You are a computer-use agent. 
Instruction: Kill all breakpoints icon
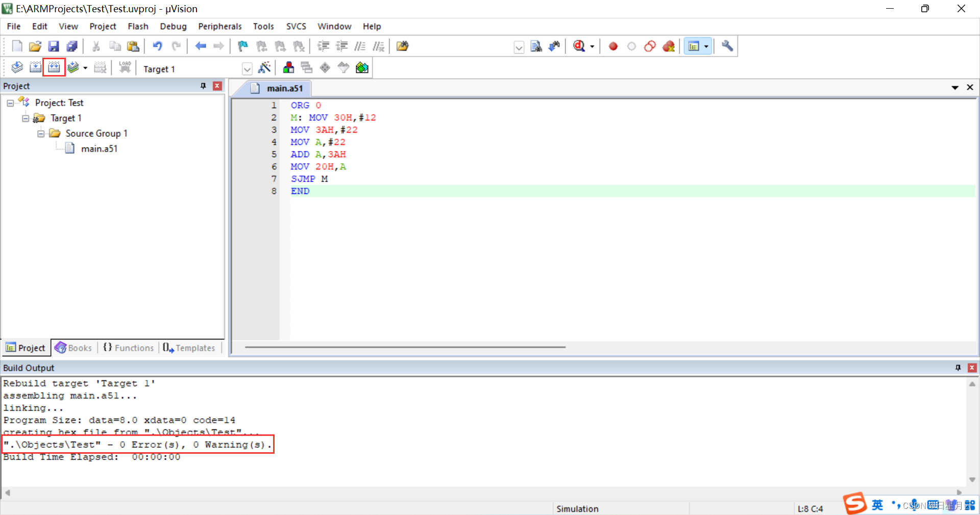669,46
